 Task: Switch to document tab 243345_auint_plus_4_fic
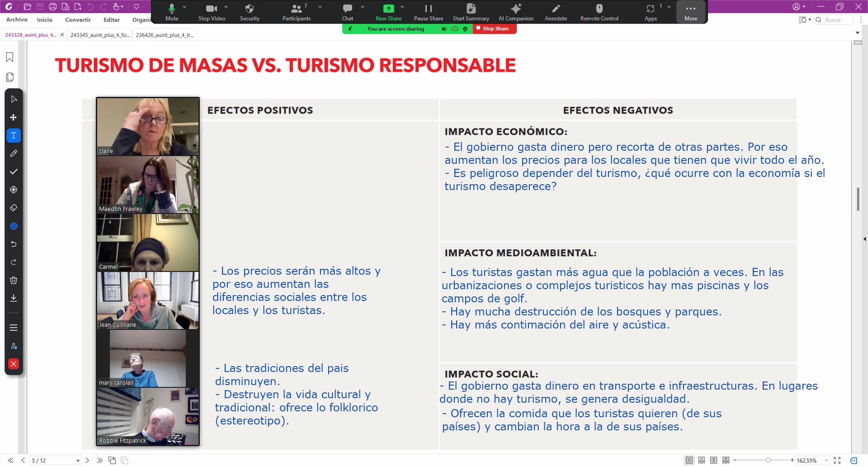tap(100, 35)
